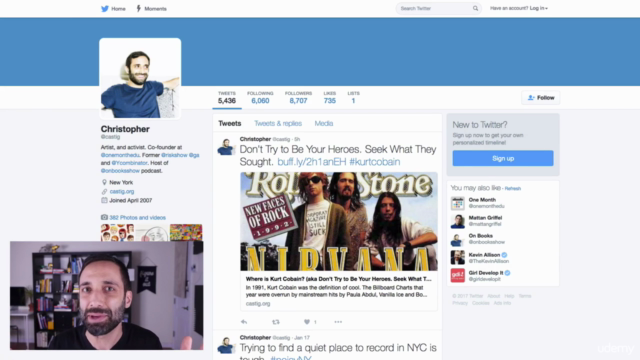Open the cartoon faces photo thumbnail
This screenshot has width=640, height=360.
118,232
